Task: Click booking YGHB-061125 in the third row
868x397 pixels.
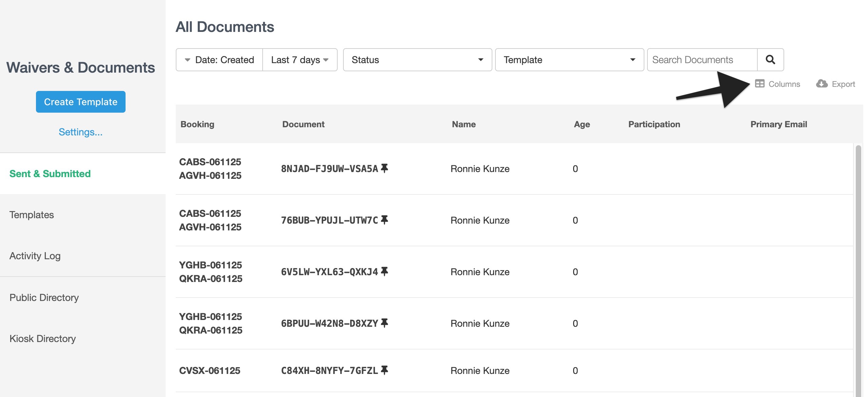Action: point(210,265)
